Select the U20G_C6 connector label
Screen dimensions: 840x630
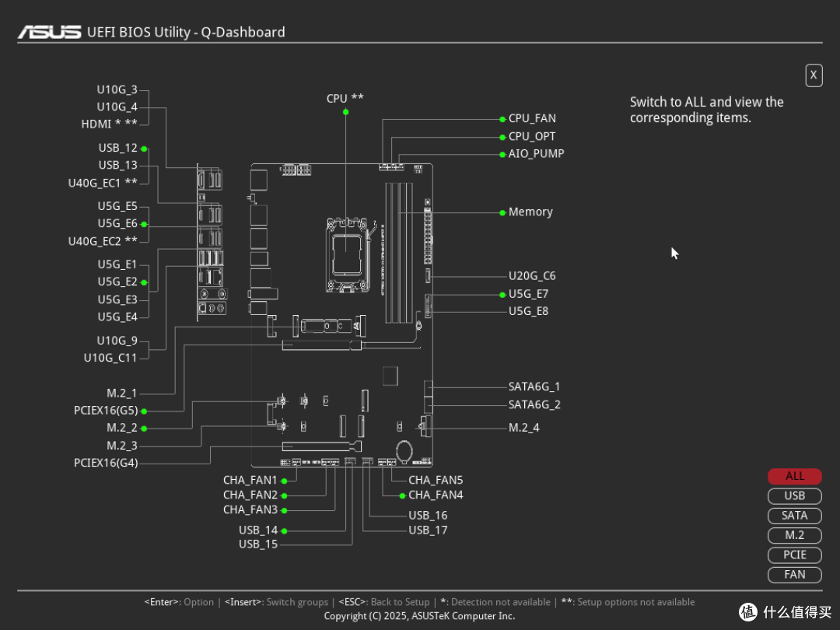tap(532, 276)
